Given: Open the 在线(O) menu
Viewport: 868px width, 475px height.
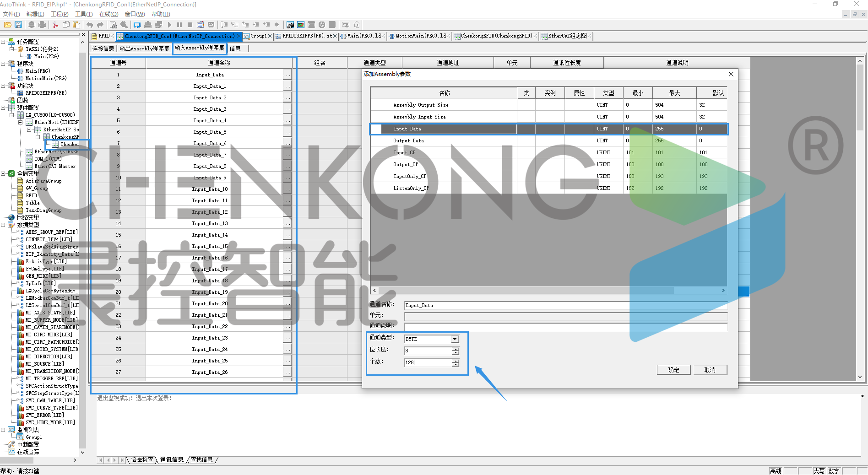Looking at the screenshot, I should [108, 14].
